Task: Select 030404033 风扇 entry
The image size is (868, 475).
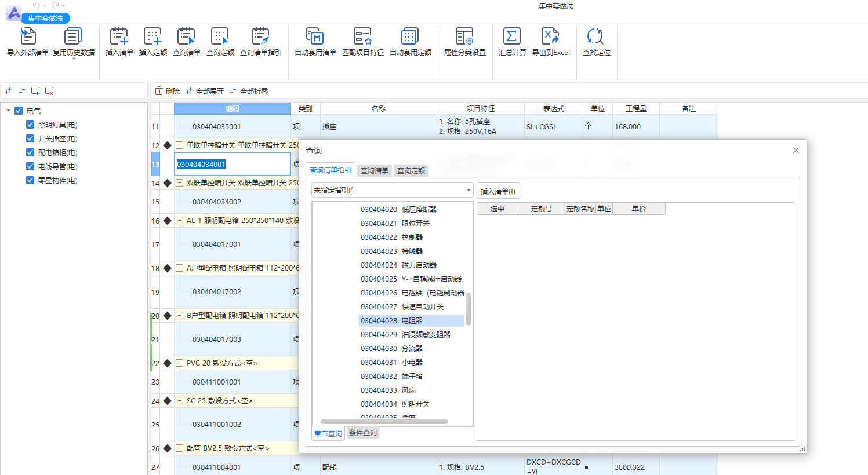Action: pos(388,390)
